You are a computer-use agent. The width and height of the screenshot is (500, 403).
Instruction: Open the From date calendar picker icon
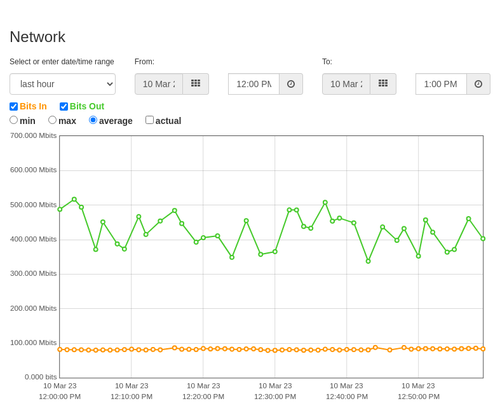point(196,84)
